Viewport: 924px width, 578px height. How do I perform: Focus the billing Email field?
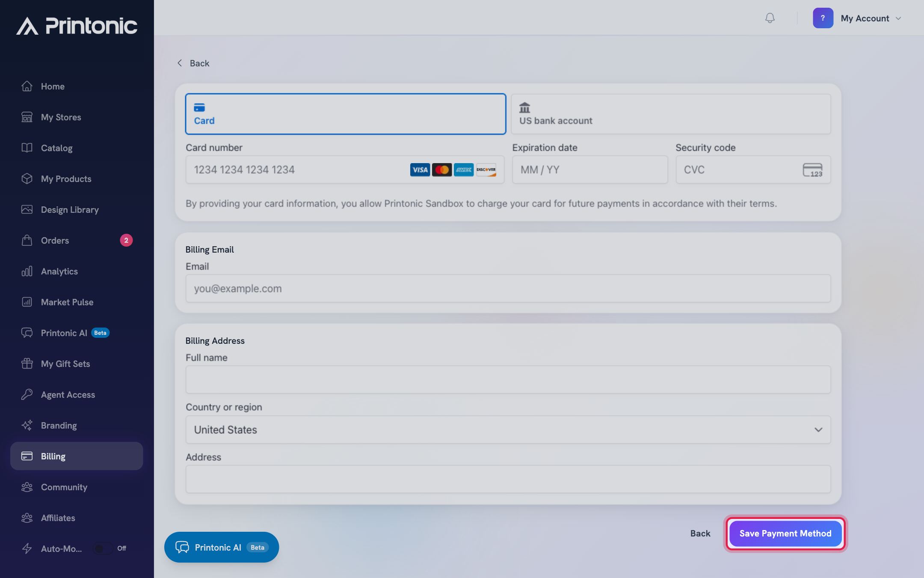[x=508, y=289]
